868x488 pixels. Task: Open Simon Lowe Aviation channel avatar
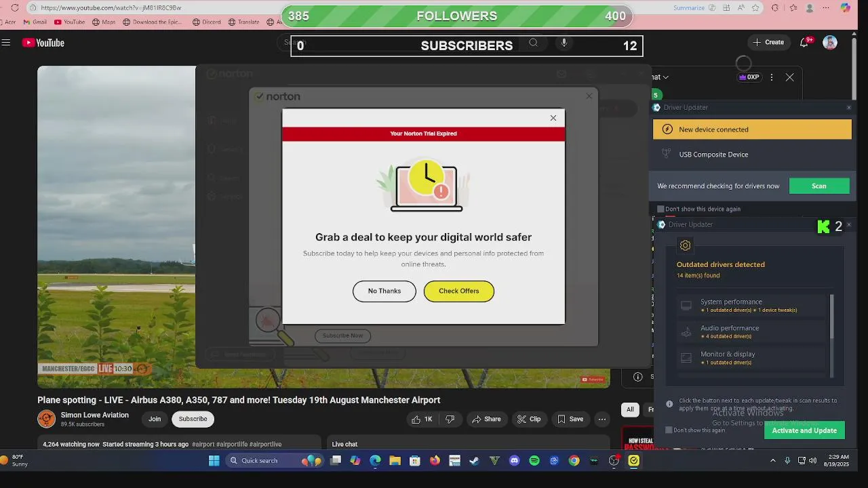pos(46,419)
